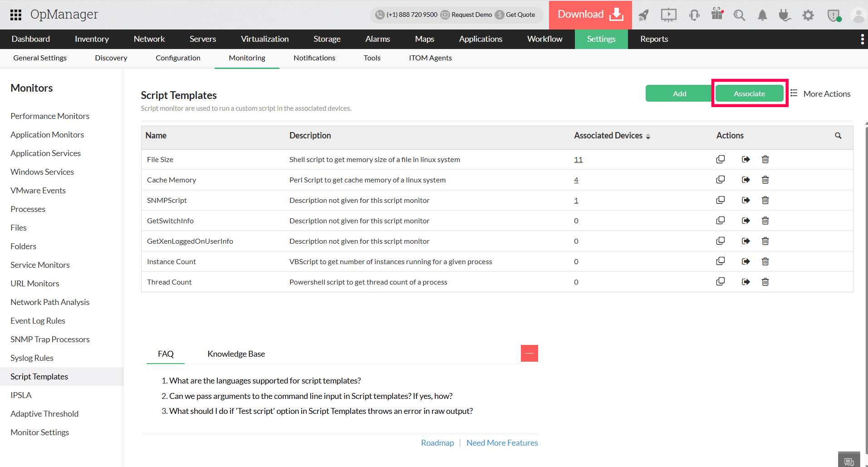Open the three-dot overflow menu in navbar
Viewport: 868px width, 467px height.
click(x=862, y=39)
